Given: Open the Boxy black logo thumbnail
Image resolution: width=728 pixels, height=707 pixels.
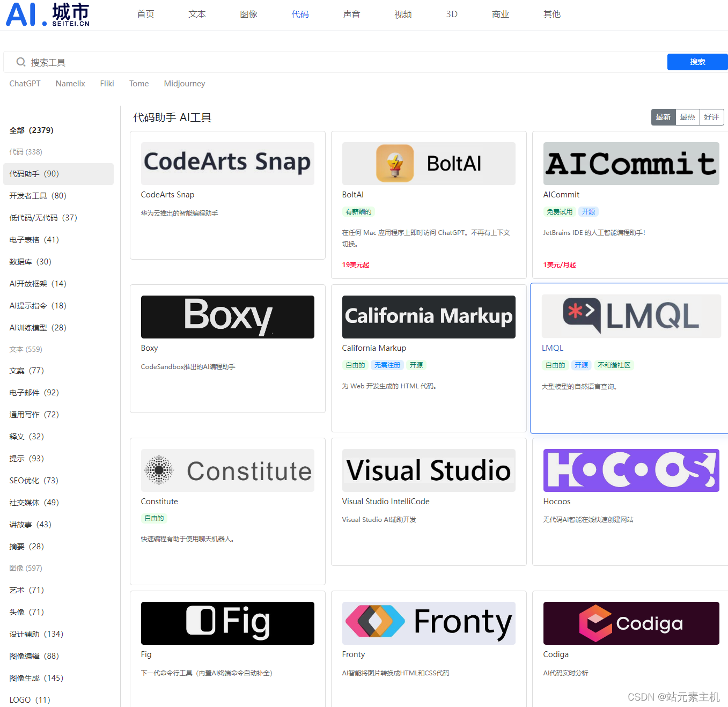Looking at the screenshot, I should tap(227, 317).
